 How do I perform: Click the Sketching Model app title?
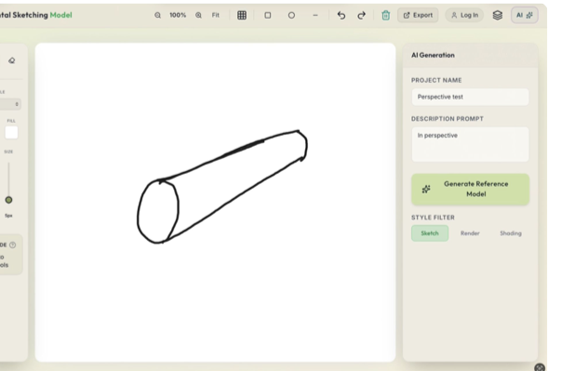[36, 16]
